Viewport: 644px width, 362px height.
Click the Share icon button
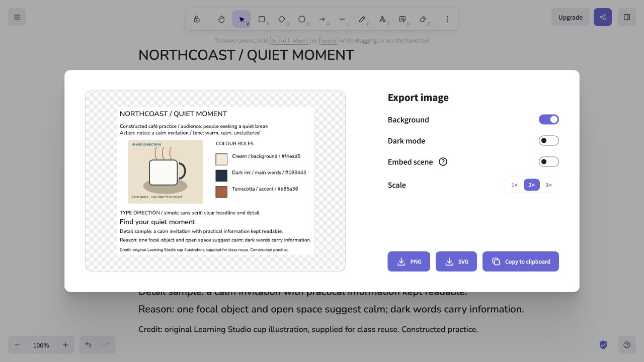(x=603, y=17)
